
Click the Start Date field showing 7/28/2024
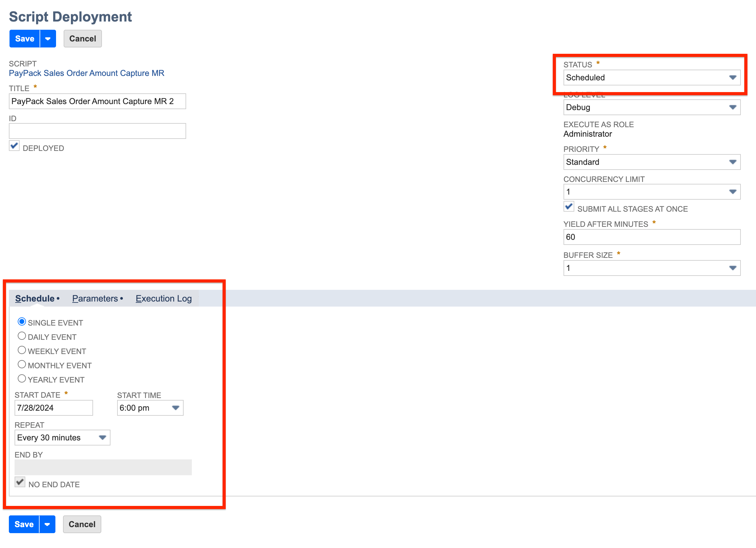[x=53, y=408]
